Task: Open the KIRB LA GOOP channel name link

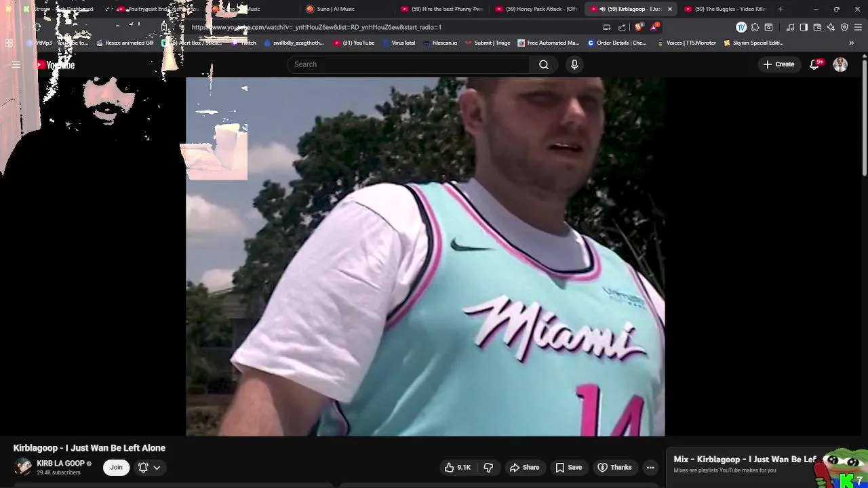Action: click(x=61, y=464)
